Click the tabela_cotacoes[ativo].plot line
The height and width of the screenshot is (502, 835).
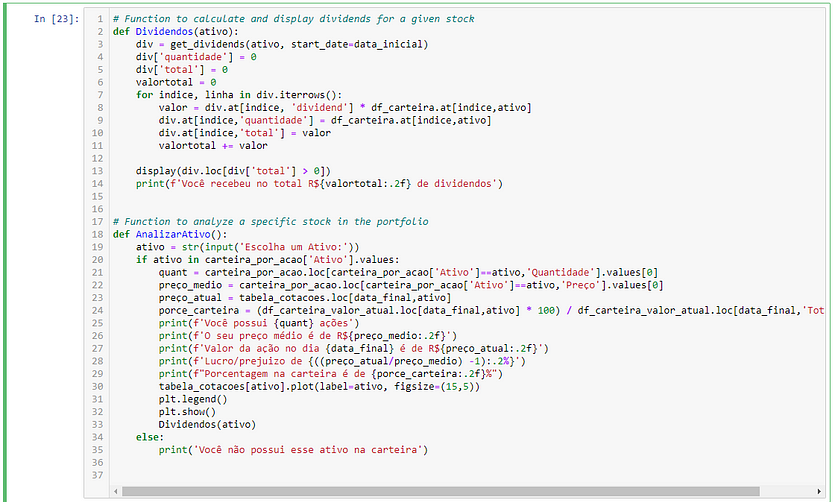(319, 386)
